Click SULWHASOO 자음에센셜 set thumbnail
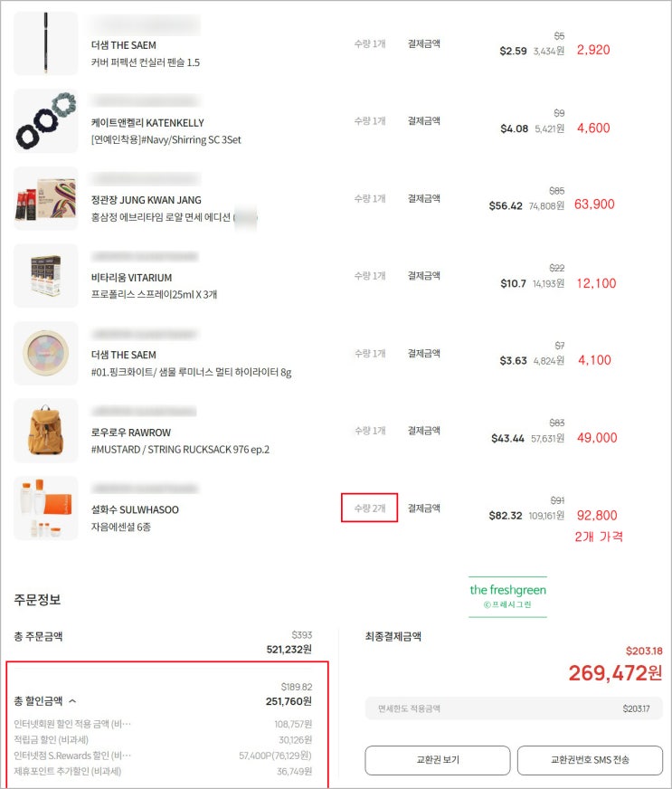 [x=46, y=509]
